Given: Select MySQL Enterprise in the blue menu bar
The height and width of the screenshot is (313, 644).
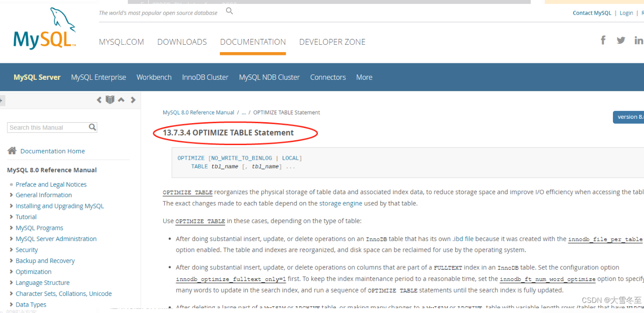Looking at the screenshot, I should point(98,77).
